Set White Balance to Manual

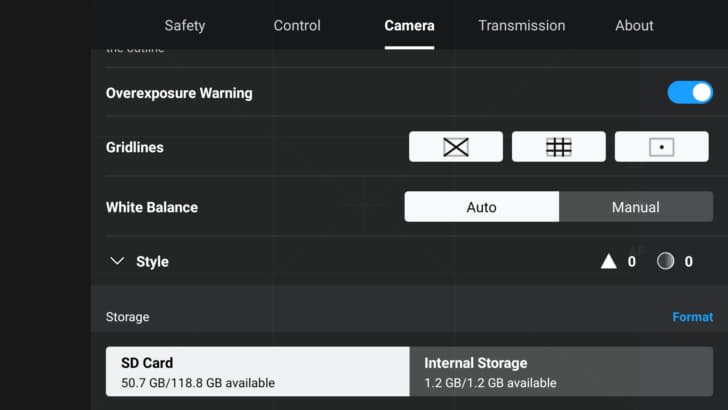click(635, 207)
